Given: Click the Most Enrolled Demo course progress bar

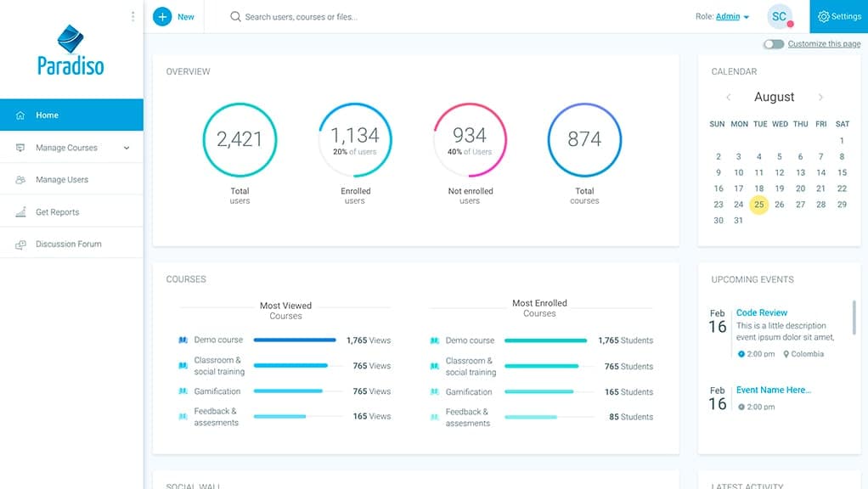Looking at the screenshot, I should (546, 340).
